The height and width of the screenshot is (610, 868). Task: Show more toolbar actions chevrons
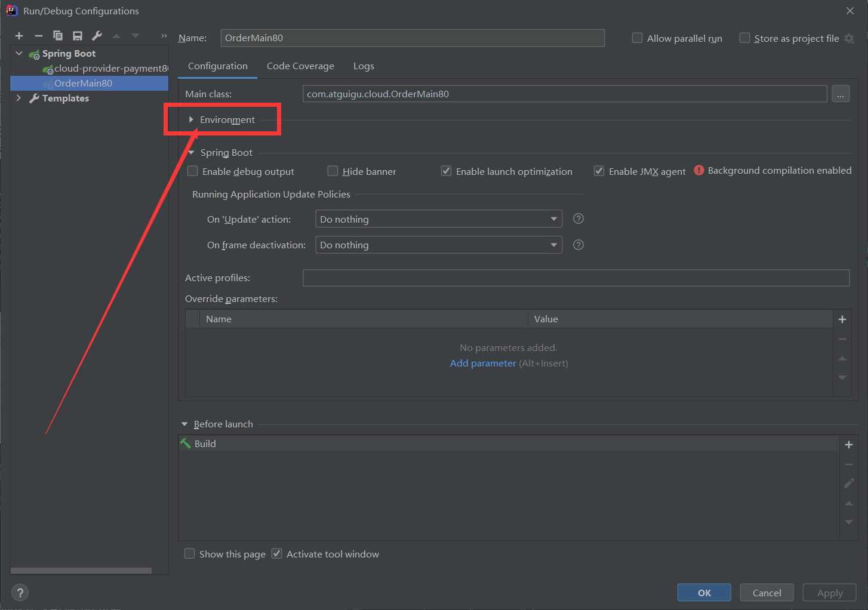pyautogui.click(x=164, y=36)
